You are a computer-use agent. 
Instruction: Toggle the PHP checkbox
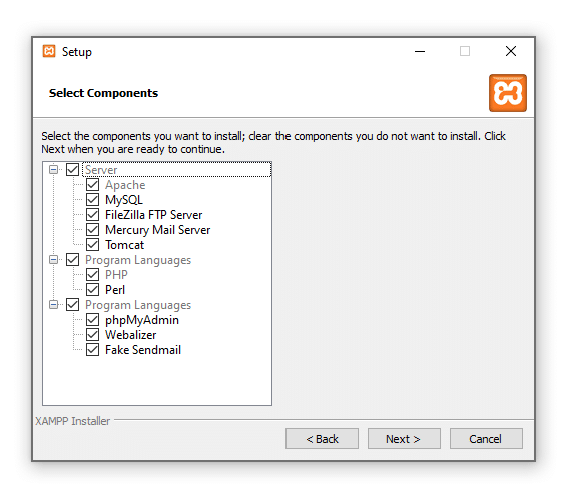pyautogui.click(x=92, y=275)
